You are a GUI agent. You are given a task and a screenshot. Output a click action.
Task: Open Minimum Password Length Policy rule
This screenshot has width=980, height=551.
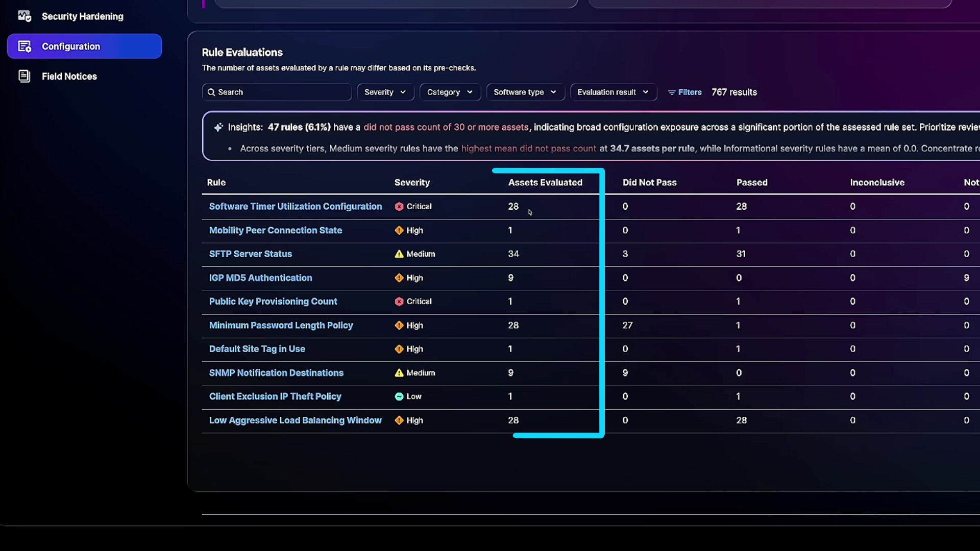281,325
